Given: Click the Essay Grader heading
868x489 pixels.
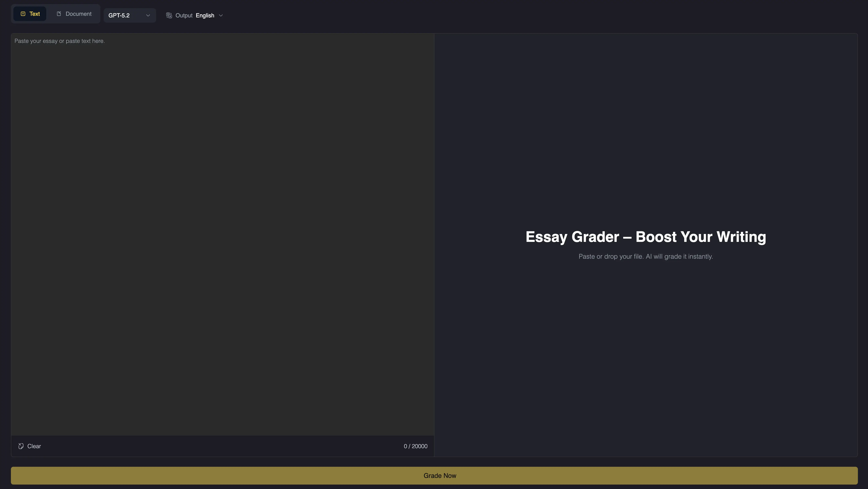Looking at the screenshot, I should coord(646,237).
